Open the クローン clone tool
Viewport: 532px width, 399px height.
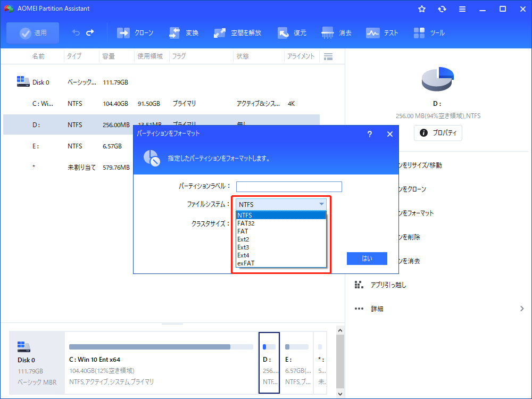click(x=135, y=33)
